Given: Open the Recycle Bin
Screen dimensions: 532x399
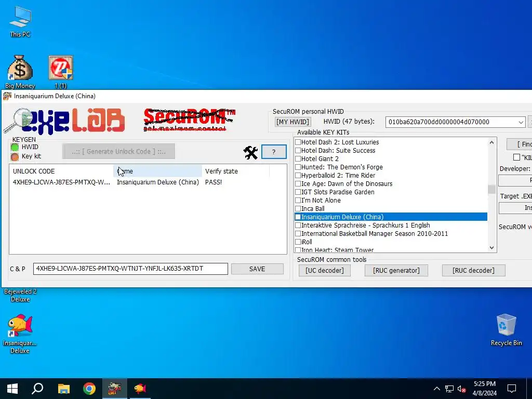Looking at the screenshot, I should point(506,330).
